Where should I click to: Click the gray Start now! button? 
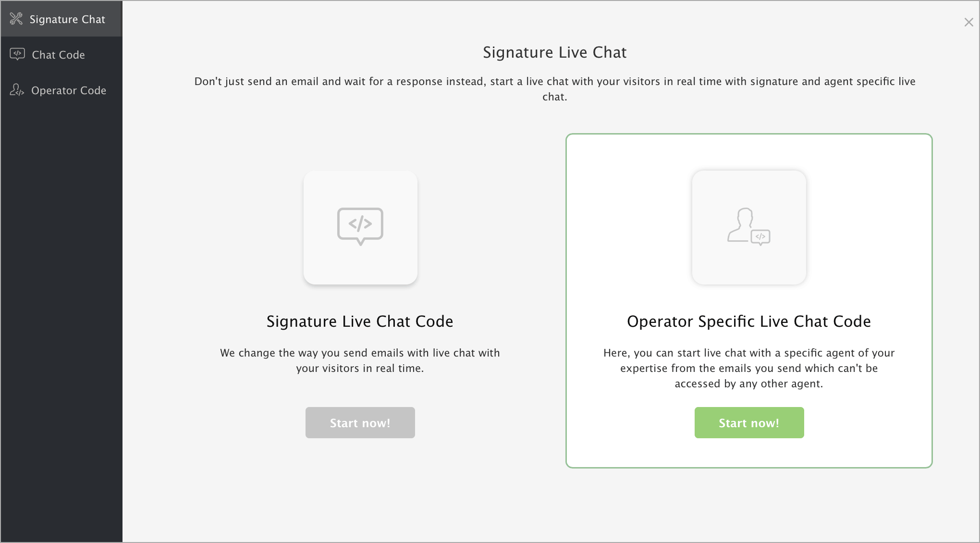coord(360,422)
